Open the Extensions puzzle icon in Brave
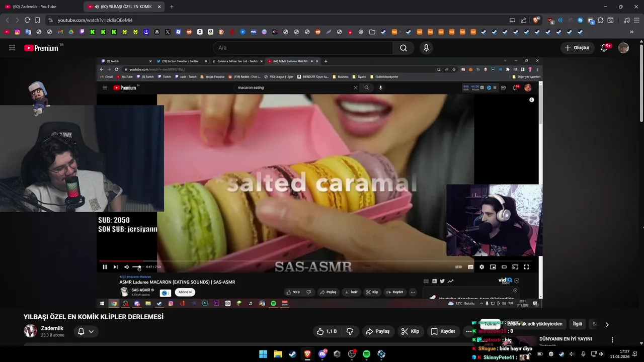Screen dimensions: 644x362 coord(601,20)
